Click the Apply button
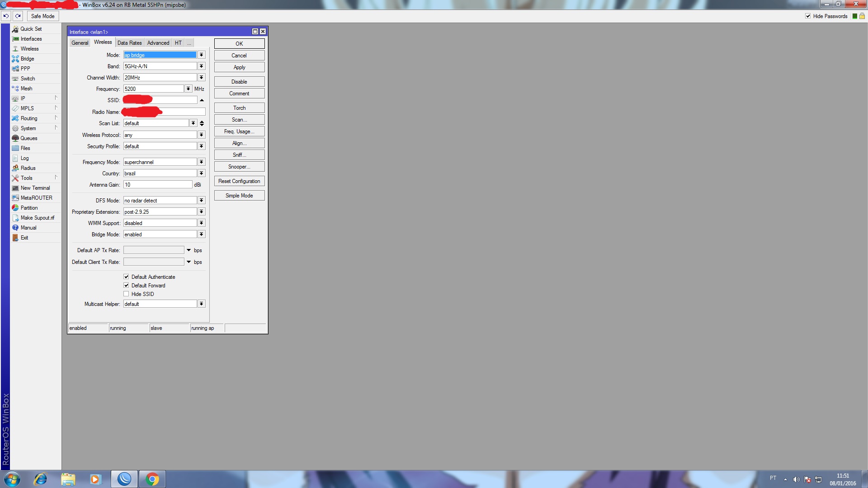The width and height of the screenshot is (868, 488). [239, 67]
